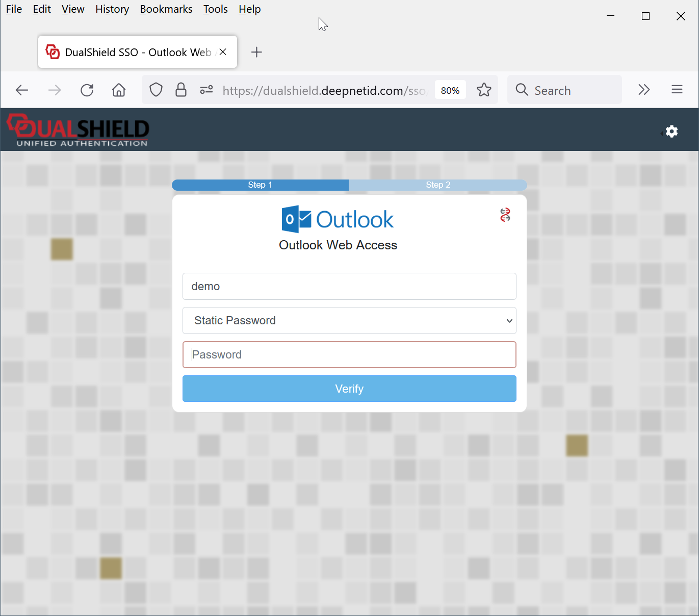Click the settings gear in DualShield header
Screen dimensions: 699x616
[x=671, y=132]
